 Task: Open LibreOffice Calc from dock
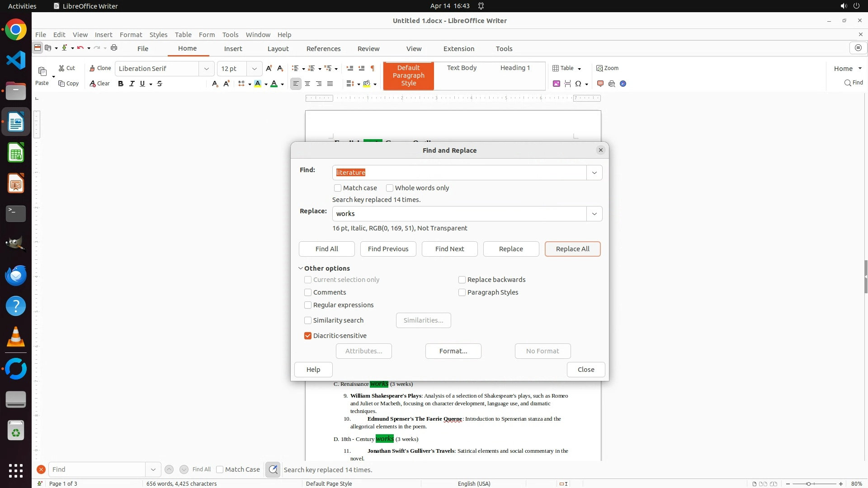point(16,153)
